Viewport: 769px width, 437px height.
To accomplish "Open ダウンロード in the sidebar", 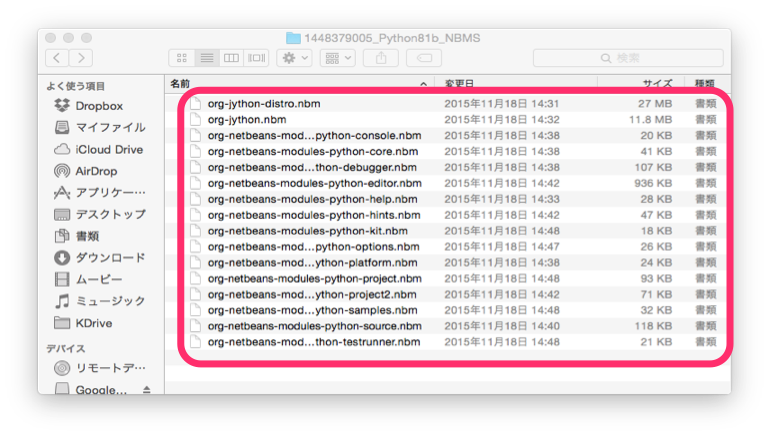I will tap(100, 257).
